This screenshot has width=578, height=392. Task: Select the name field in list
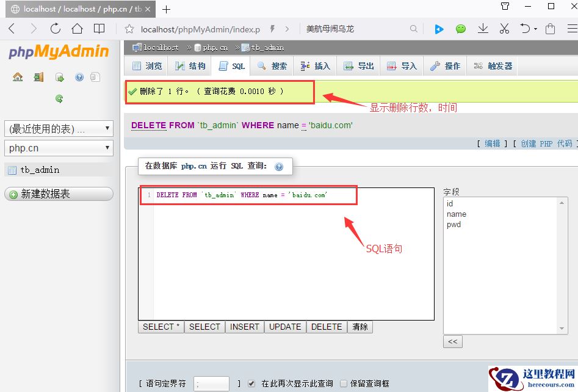tap(457, 214)
